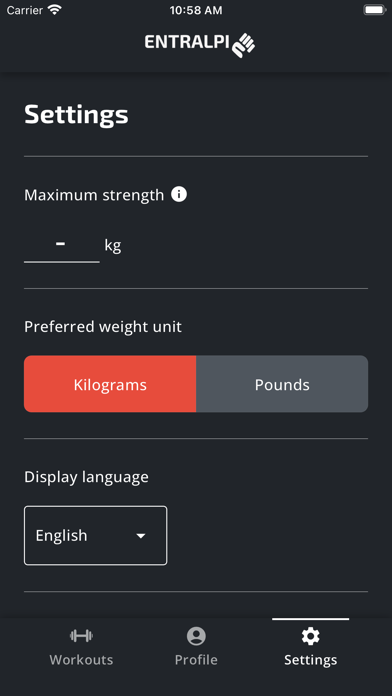Tap the Entralpi fist logo icon
This screenshot has width=392, height=696.
(x=244, y=45)
